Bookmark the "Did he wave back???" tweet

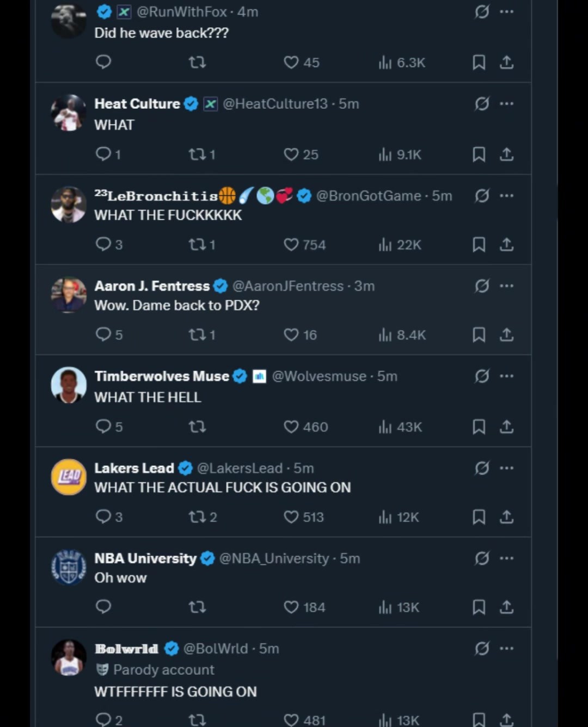(x=479, y=63)
